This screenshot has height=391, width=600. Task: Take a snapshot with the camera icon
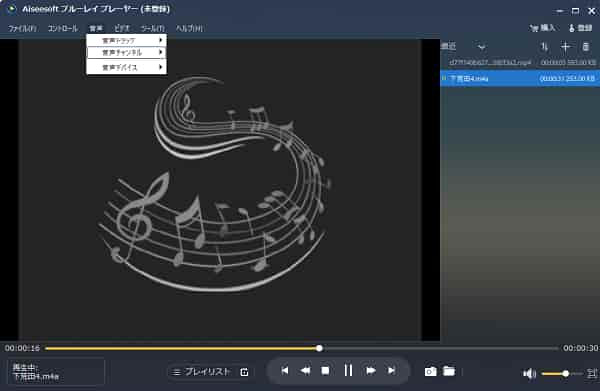click(x=430, y=371)
